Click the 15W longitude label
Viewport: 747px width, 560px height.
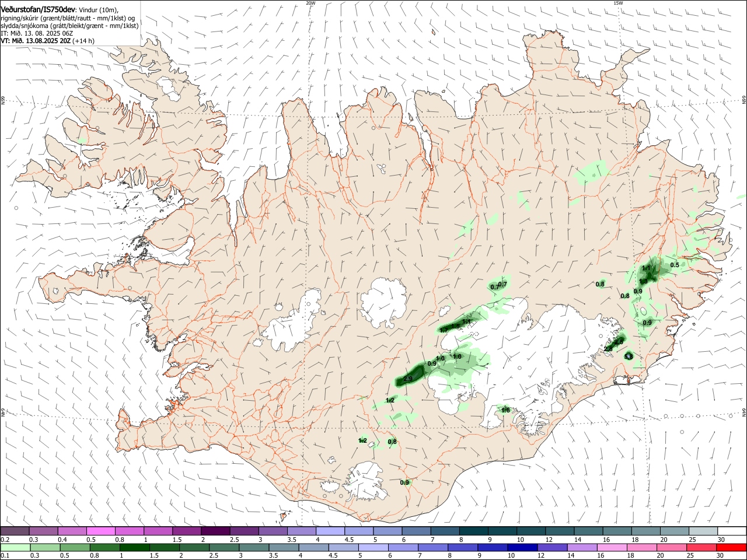click(618, 3)
